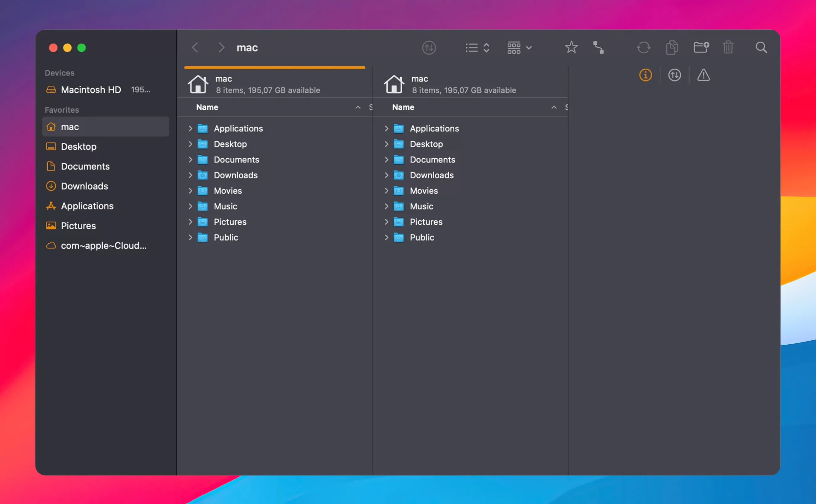Click the warning triangle panel icon
Screen dimensions: 816x504
tap(703, 75)
